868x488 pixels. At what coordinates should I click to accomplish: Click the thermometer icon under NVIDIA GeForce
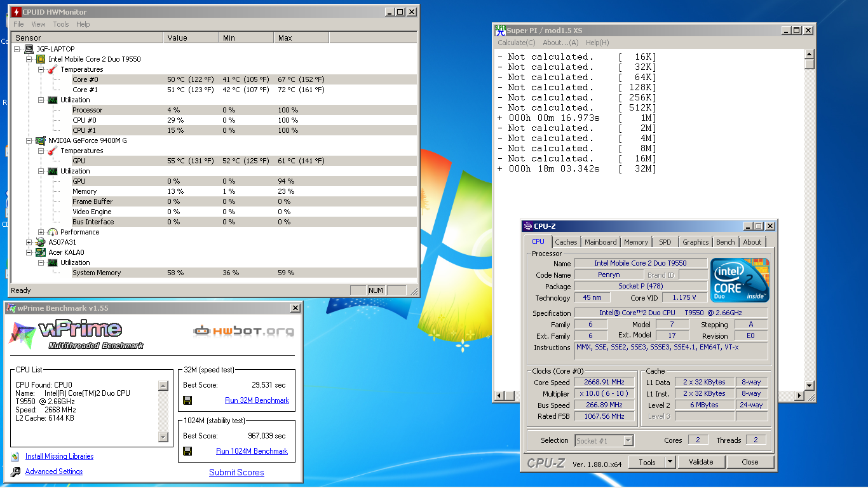[x=53, y=151]
